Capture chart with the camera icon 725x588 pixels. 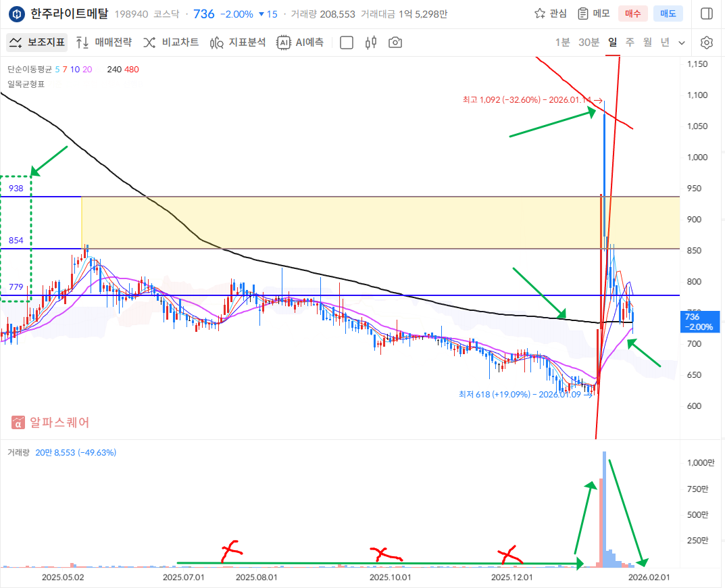tap(395, 43)
